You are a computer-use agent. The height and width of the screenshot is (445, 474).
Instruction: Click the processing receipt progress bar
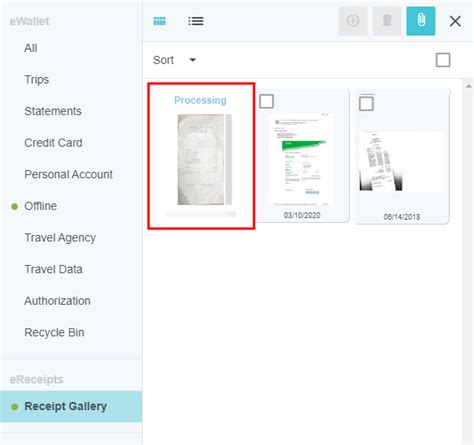(201, 214)
